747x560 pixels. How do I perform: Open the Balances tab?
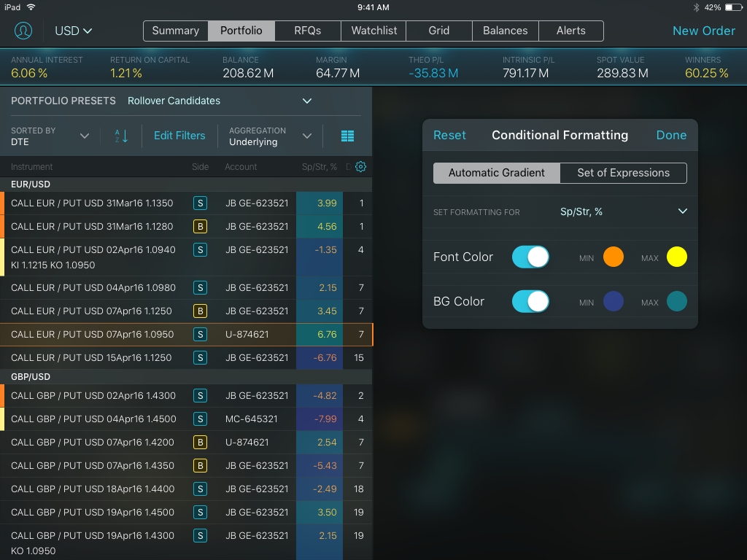tap(505, 31)
